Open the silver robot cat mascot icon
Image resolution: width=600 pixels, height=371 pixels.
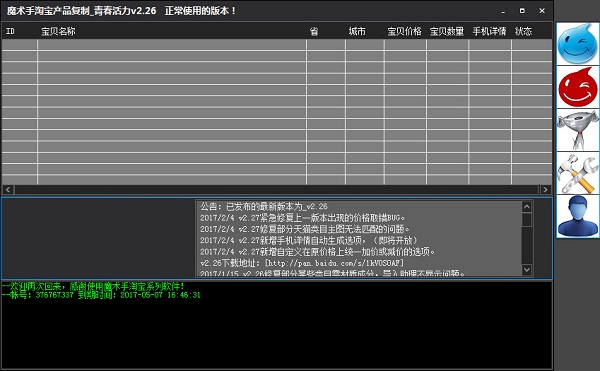(x=577, y=130)
